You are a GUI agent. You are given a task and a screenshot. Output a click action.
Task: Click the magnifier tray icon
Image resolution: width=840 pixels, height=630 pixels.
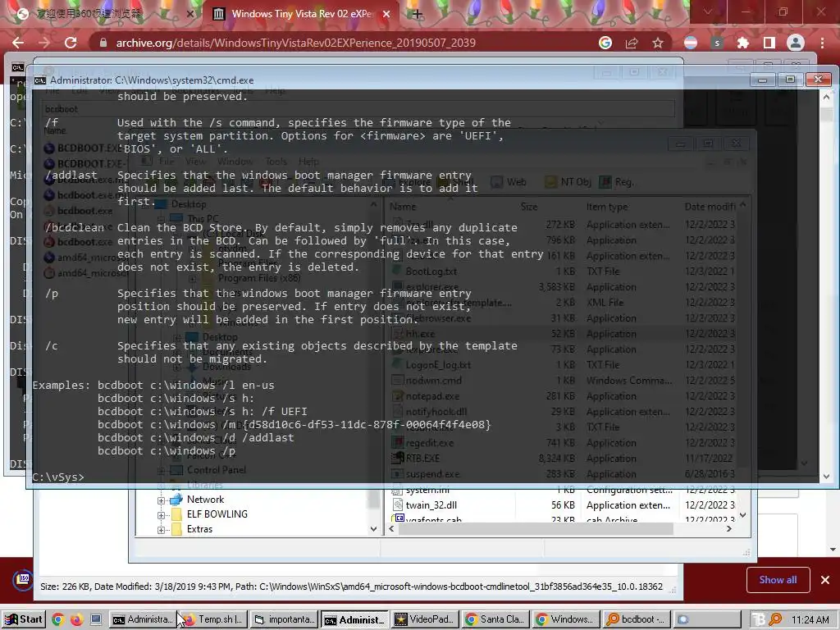point(775,620)
